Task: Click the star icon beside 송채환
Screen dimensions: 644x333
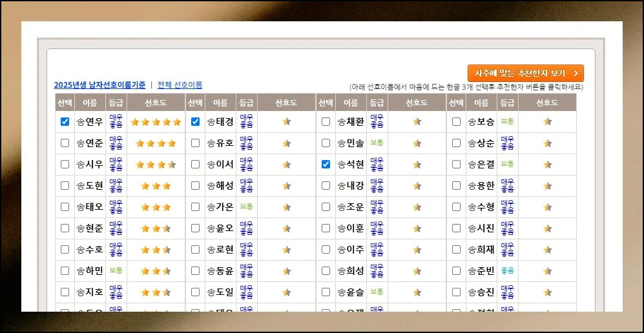Action: pos(417,121)
